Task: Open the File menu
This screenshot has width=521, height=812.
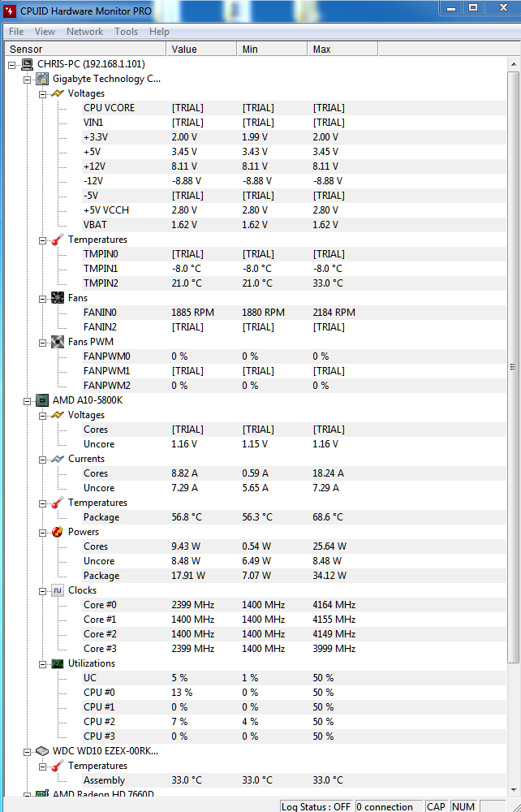Action: (x=16, y=32)
